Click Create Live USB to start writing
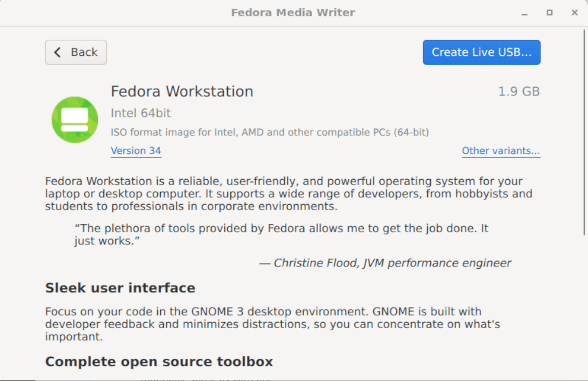 [481, 52]
